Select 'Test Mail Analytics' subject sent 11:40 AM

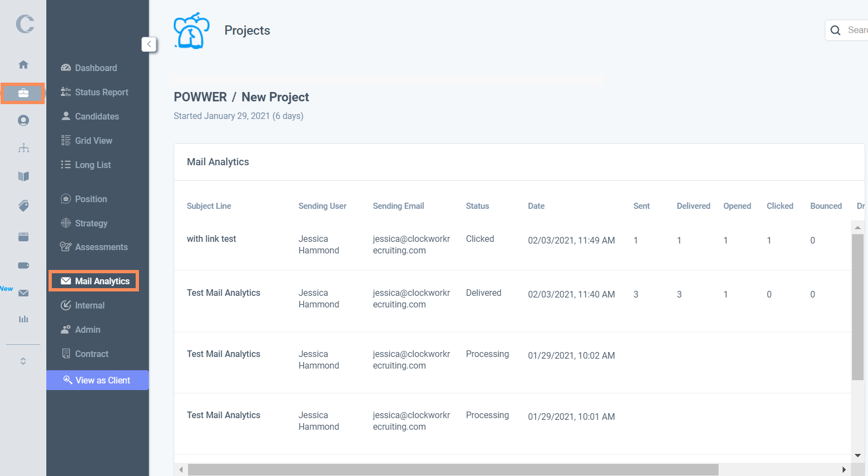(223, 293)
